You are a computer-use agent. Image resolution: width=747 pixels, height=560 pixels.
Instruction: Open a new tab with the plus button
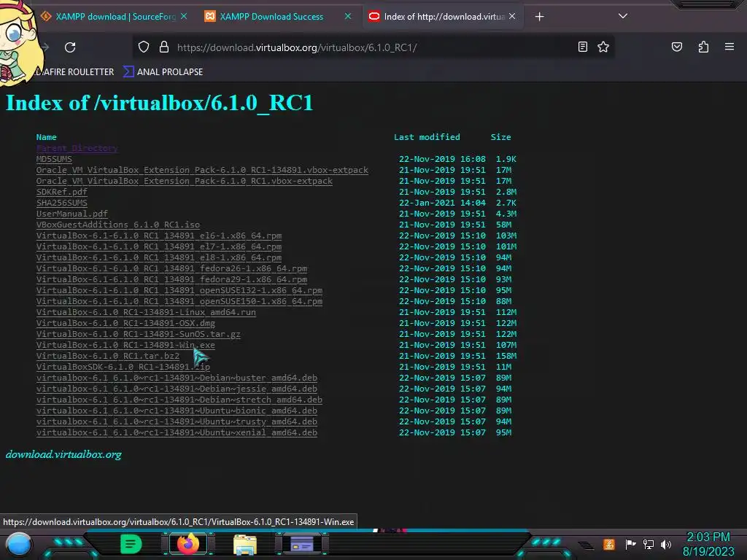[x=539, y=17]
